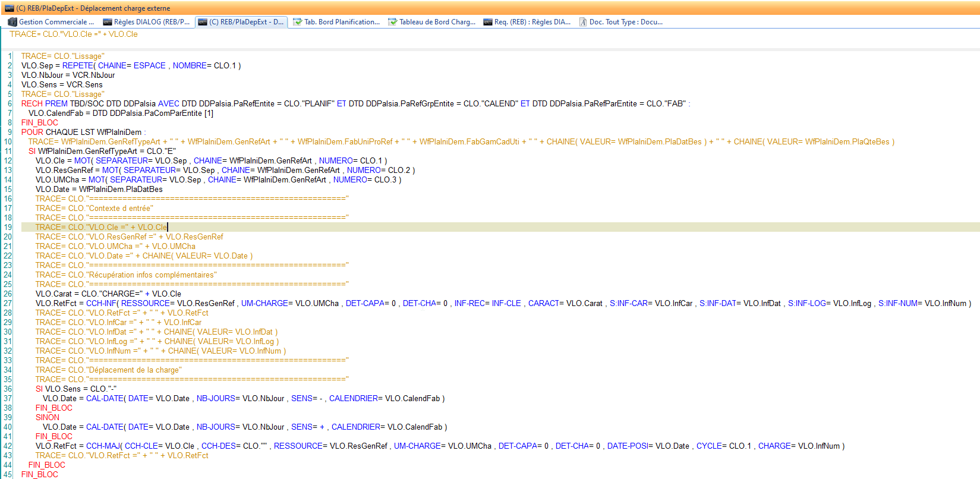980x479 pixels.
Task: Click line number 10 in the gutter
Action: [8, 141]
